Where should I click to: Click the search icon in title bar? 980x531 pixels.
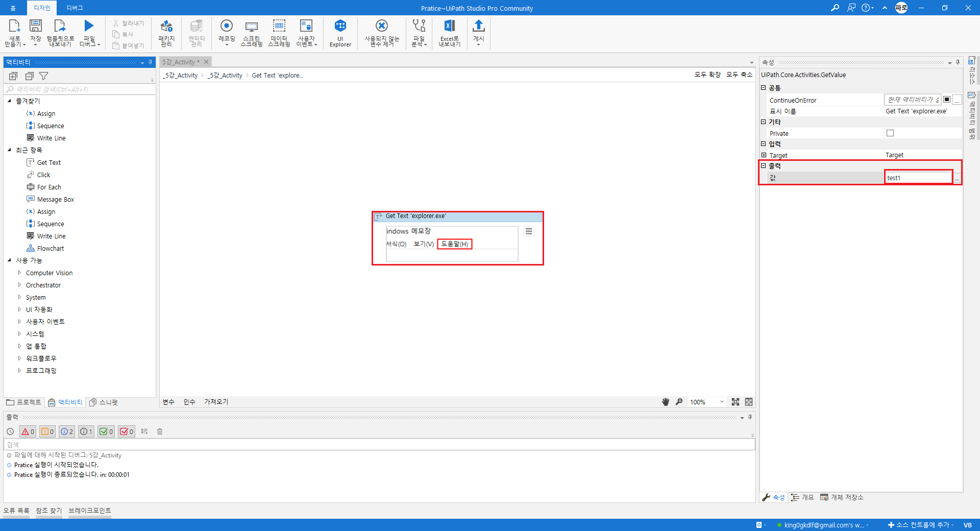point(835,8)
